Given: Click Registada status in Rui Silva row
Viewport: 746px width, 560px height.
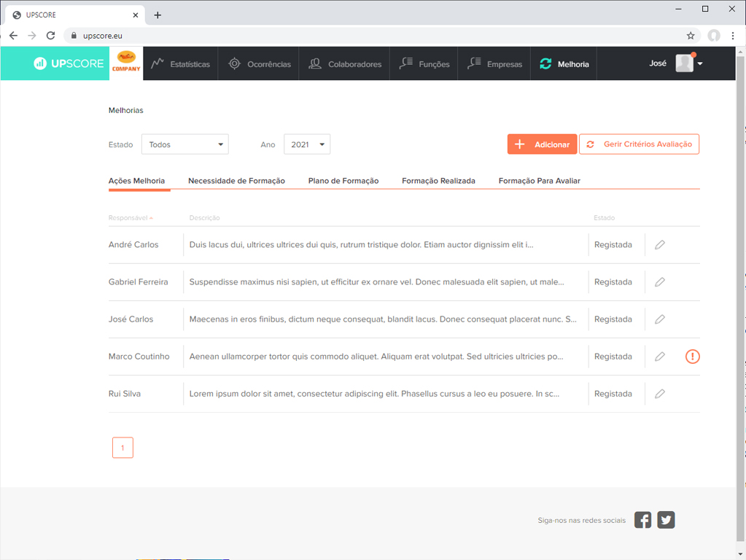Looking at the screenshot, I should [x=613, y=394].
